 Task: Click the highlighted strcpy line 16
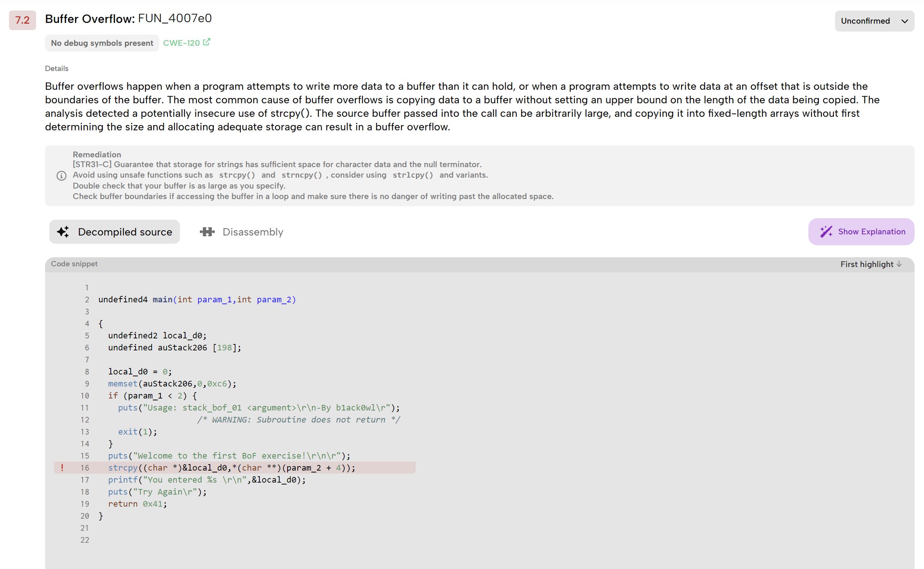tap(235, 468)
